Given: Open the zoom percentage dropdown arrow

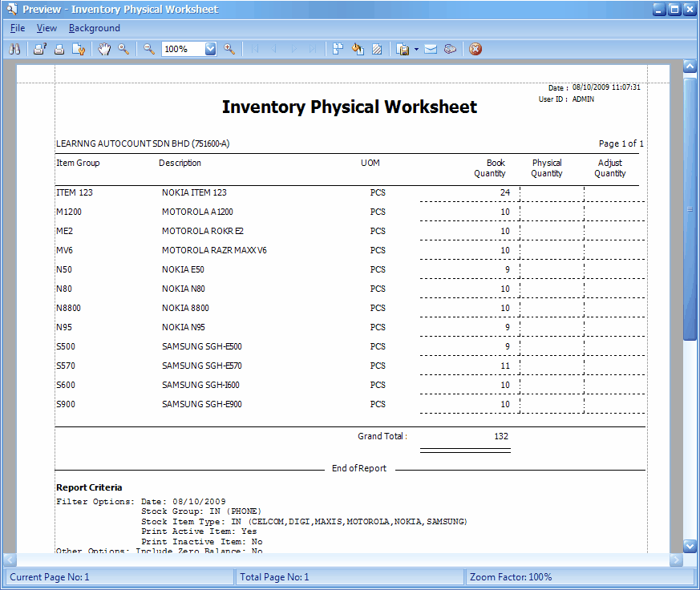Looking at the screenshot, I should (x=210, y=49).
